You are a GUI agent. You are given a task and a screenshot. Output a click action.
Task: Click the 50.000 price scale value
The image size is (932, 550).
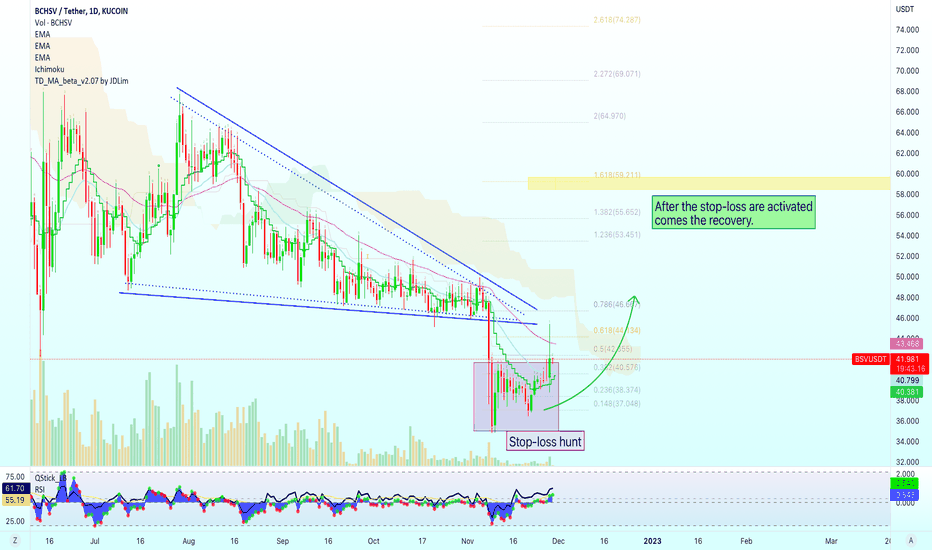click(x=908, y=277)
